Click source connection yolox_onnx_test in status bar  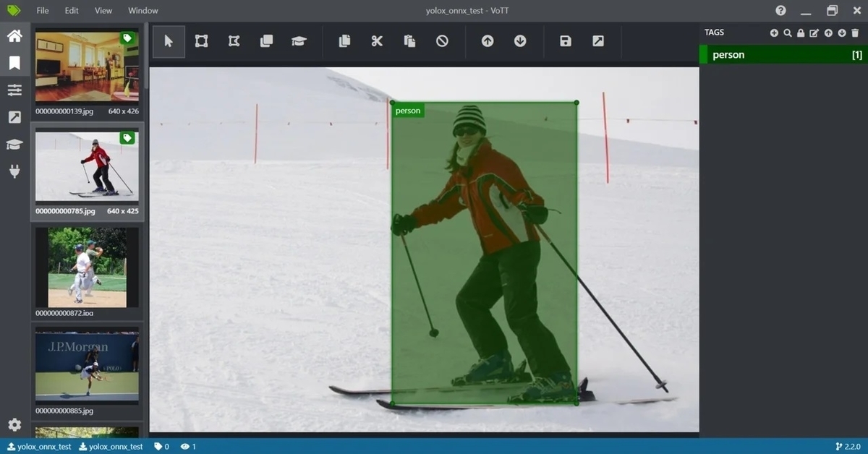[x=39, y=447]
